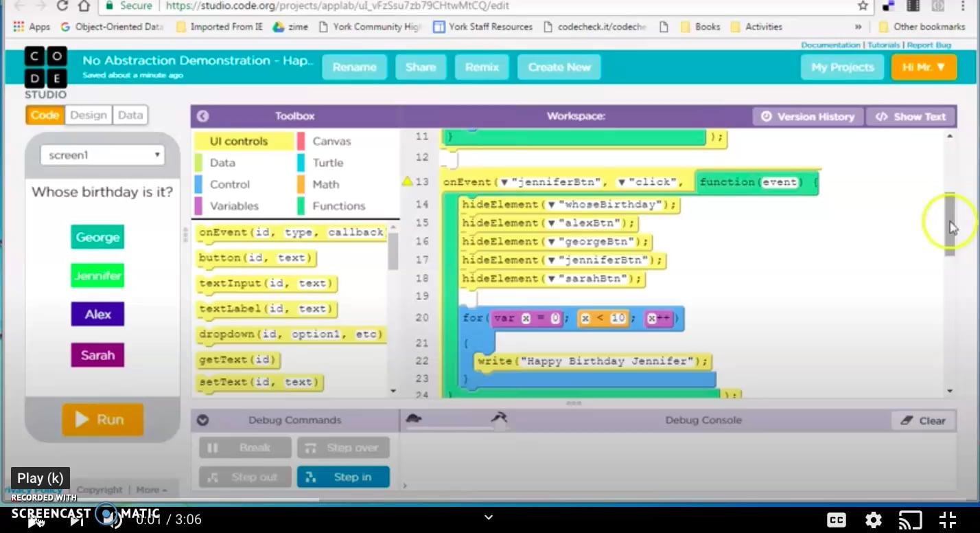Select the Functions toolbox category
Image resolution: width=980 pixels, height=533 pixels.
[338, 206]
